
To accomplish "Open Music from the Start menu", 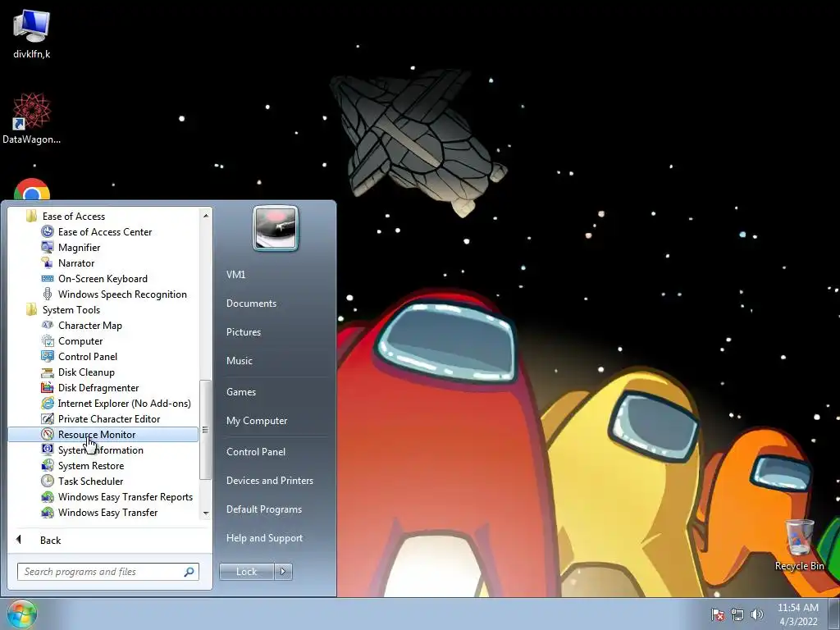I will pyautogui.click(x=239, y=361).
